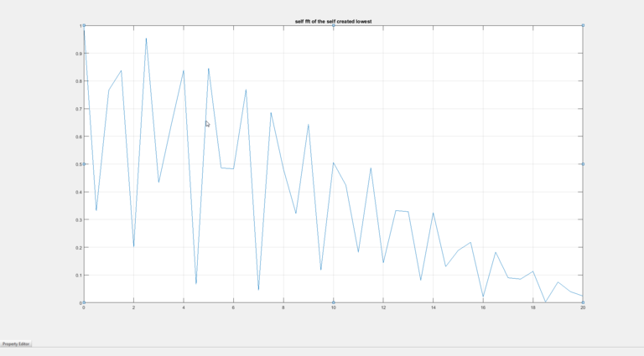Click the bottom-left axes resize handle
The image size is (644, 356).
click(84, 302)
